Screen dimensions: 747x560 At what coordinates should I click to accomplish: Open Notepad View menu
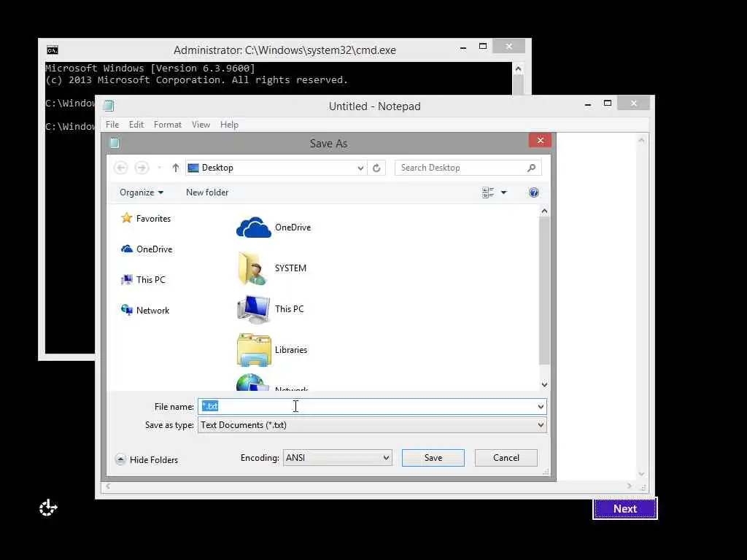point(201,124)
